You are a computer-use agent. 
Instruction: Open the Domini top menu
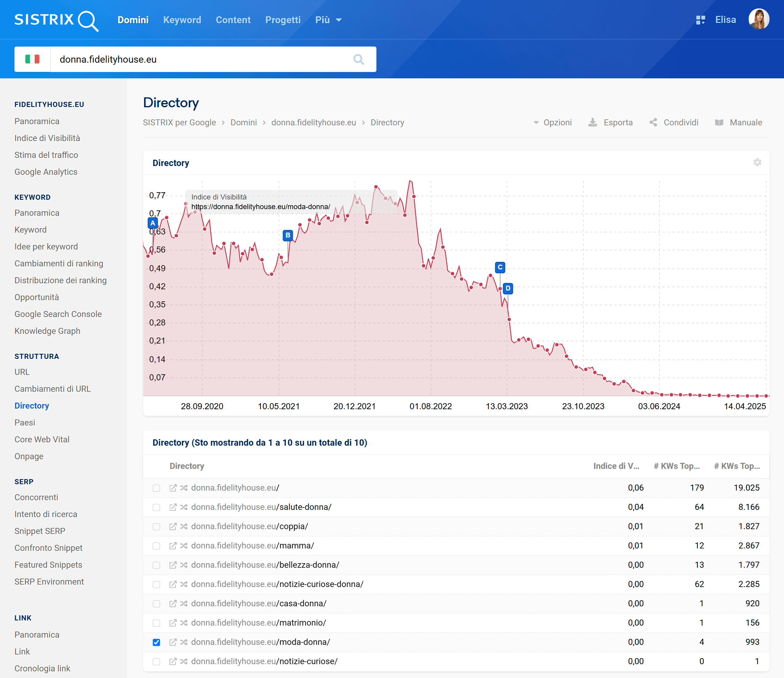point(133,20)
